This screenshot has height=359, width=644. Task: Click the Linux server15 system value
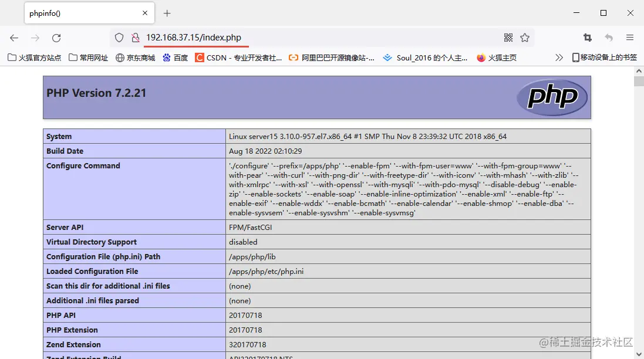tap(367, 137)
